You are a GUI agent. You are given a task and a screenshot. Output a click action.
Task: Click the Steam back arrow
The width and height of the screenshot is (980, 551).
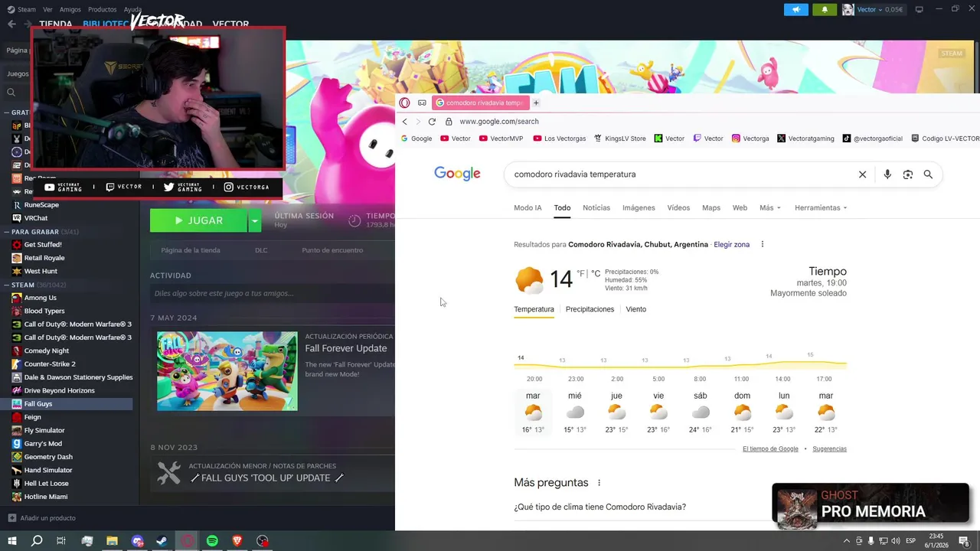pyautogui.click(x=11, y=24)
